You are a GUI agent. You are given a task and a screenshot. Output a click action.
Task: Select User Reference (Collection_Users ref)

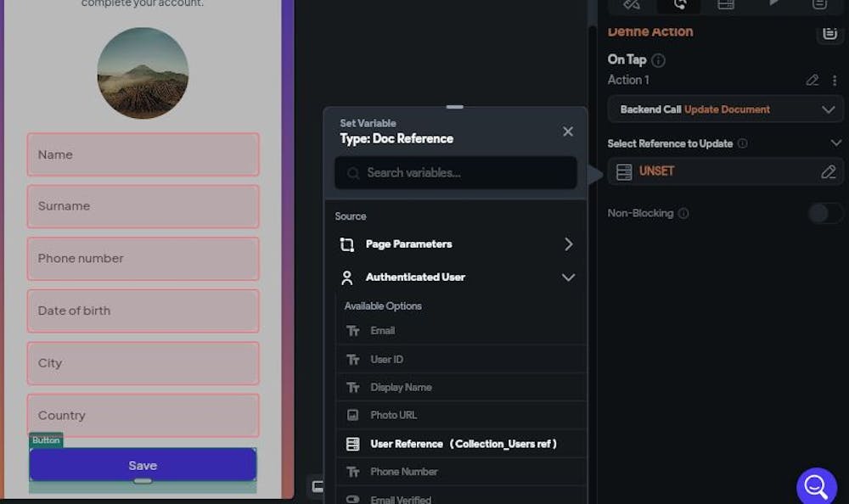tap(461, 444)
